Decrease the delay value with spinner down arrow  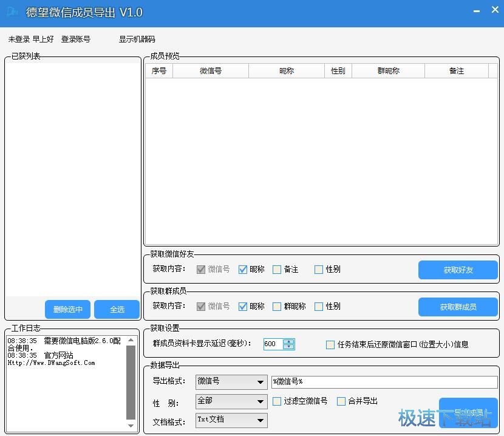click(x=288, y=347)
